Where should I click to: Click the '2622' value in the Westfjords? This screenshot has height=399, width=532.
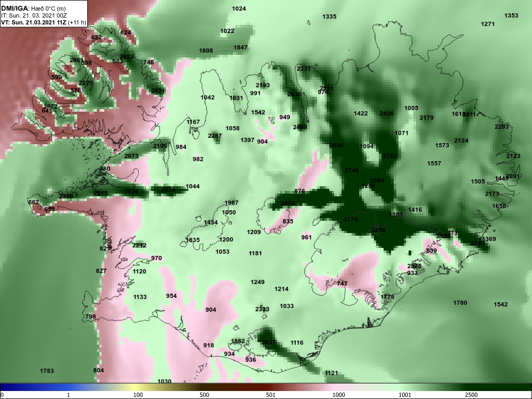(x=127, y=56)
